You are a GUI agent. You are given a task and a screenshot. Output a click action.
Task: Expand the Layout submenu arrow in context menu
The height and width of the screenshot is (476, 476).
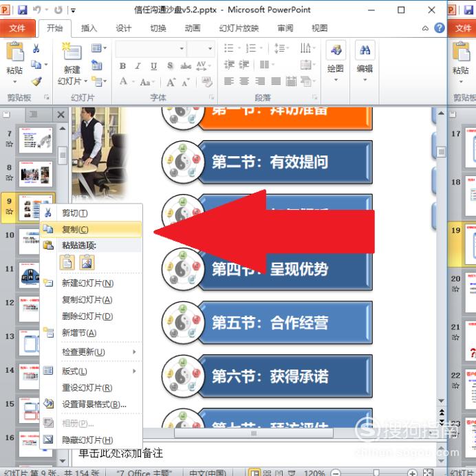point(134,371)
